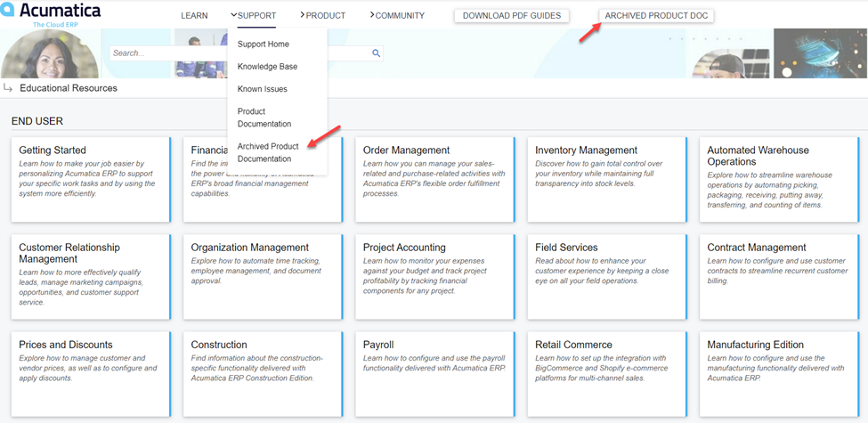868x423 pixels.
Task: Open the Organization Management card
Action: coord(264,277)
